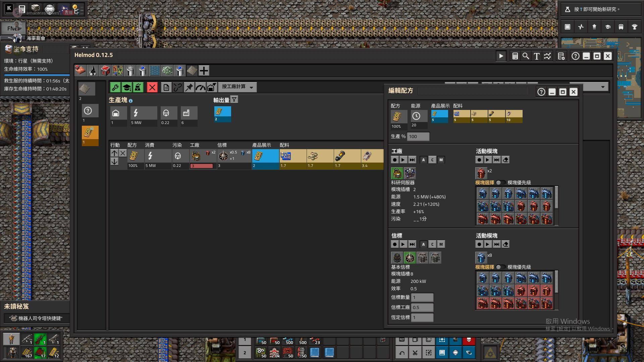The width and height of the screenshot is (644, 362).
Task: Click factory module list scrollbar
Action: (557, 198)
